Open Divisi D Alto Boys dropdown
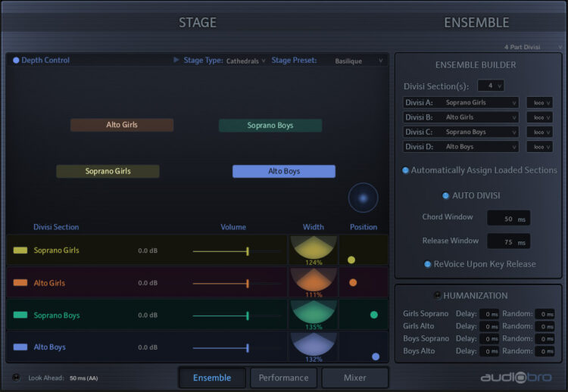Image resolution: width=568 pixels, height=392 pixels. (x=460, y=147)
